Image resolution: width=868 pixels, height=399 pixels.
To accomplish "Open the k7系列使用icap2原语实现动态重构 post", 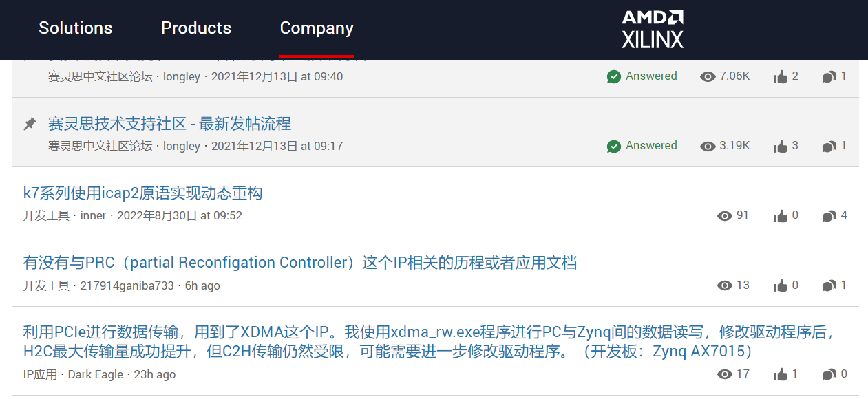I will point(142,193).
